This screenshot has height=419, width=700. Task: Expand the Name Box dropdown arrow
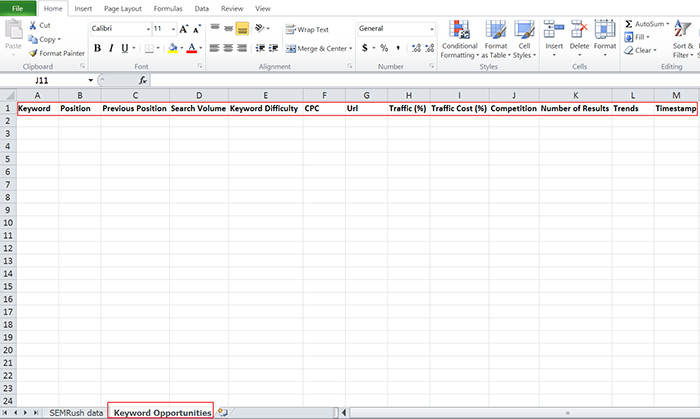91,80
